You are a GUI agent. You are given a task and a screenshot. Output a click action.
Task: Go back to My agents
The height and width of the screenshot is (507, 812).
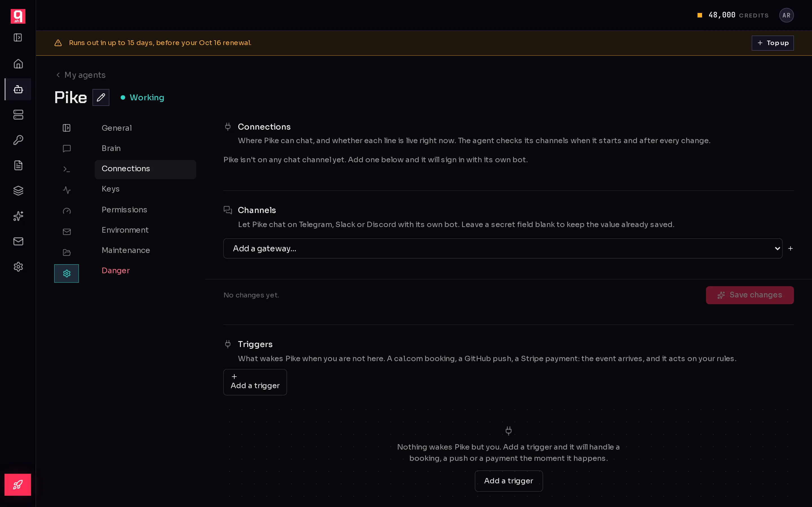point(81,75)
